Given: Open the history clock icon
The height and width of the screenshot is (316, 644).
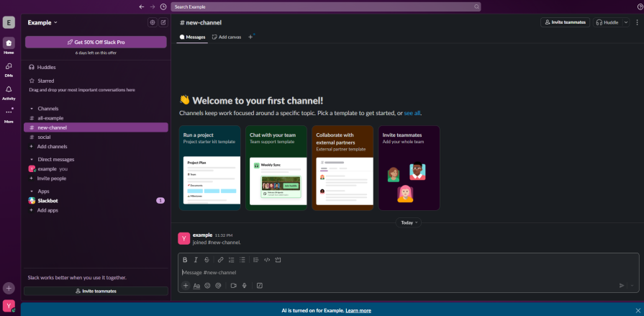Looking at the screenshot, I should [163, 6].
